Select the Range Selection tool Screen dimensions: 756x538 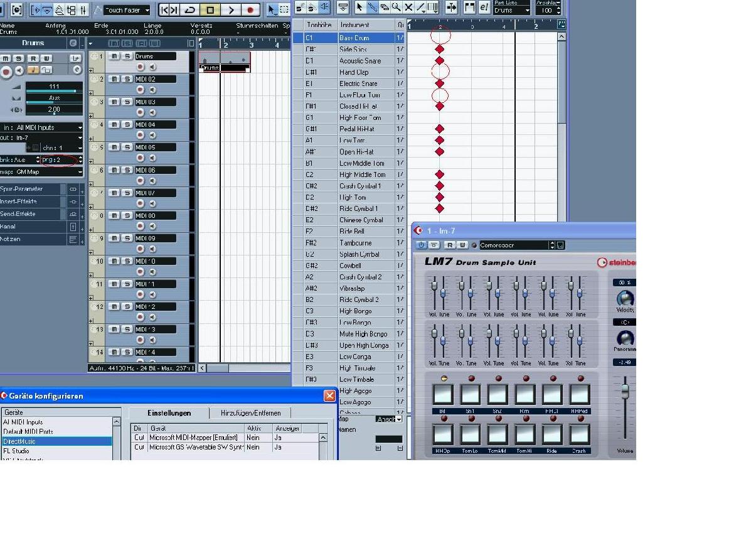pos(284,9)
